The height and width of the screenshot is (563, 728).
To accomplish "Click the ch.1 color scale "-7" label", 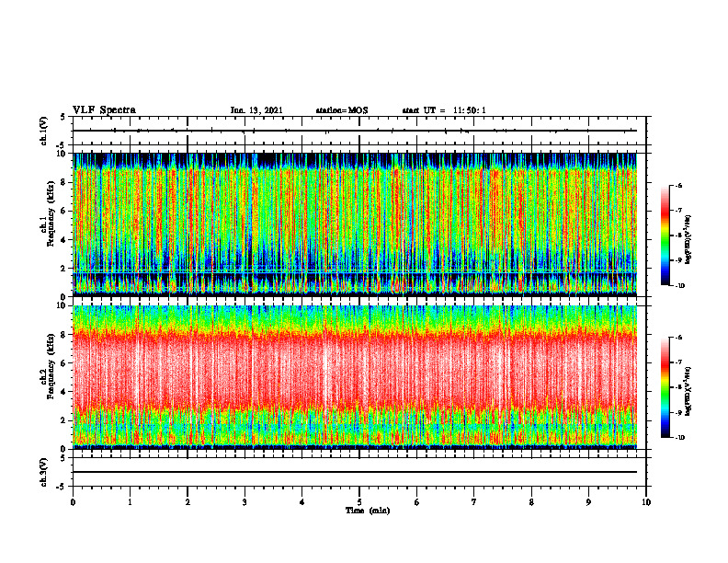I will [678, 211].
